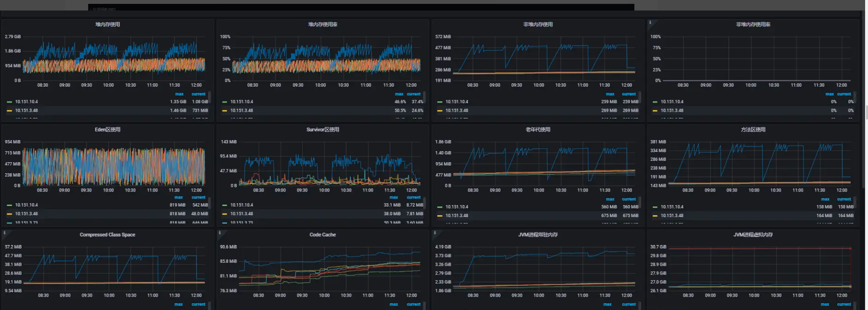Viewport: 868px width, 310px height.
Task: Open 堆内存使用 panel title menu
Action: pos(107,25)
